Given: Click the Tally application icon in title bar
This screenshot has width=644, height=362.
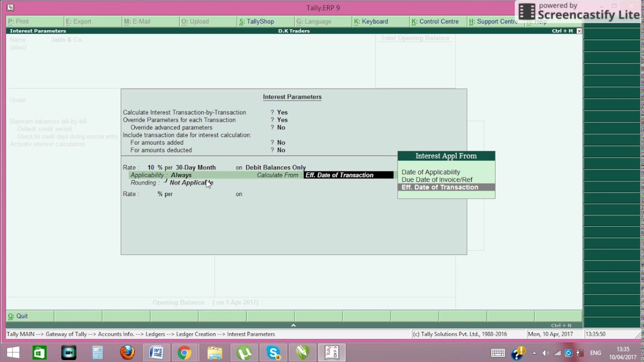Looking at the screenshot, I should tap(10, 8).
